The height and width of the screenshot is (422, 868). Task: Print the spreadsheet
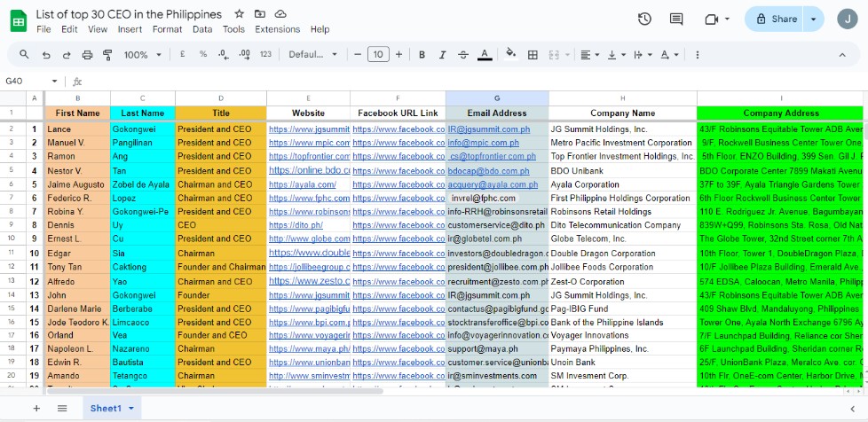87,54
